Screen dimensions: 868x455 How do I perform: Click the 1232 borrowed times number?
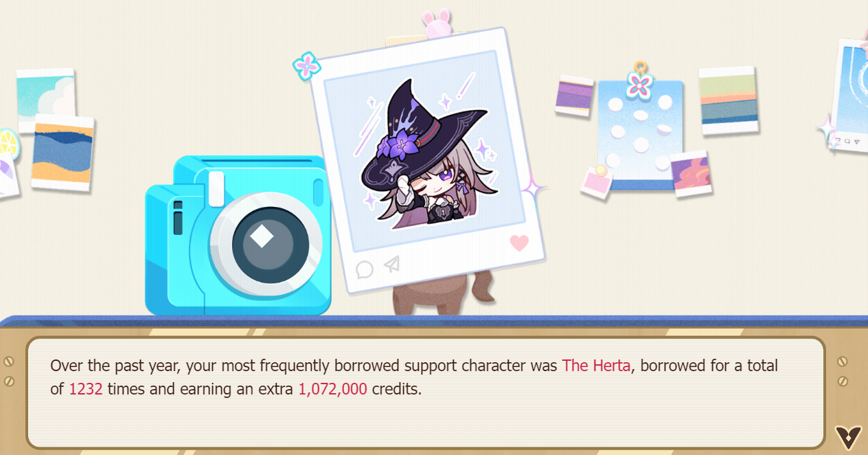(86, 389)
